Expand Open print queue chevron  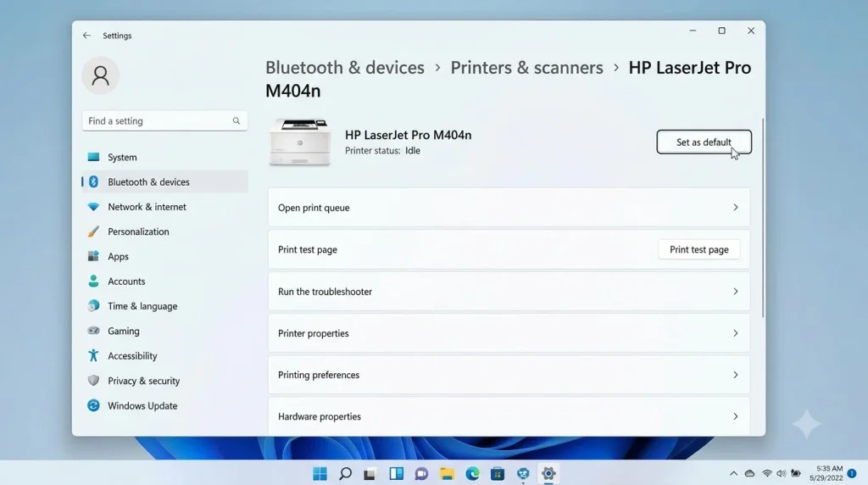click(736, 207)
